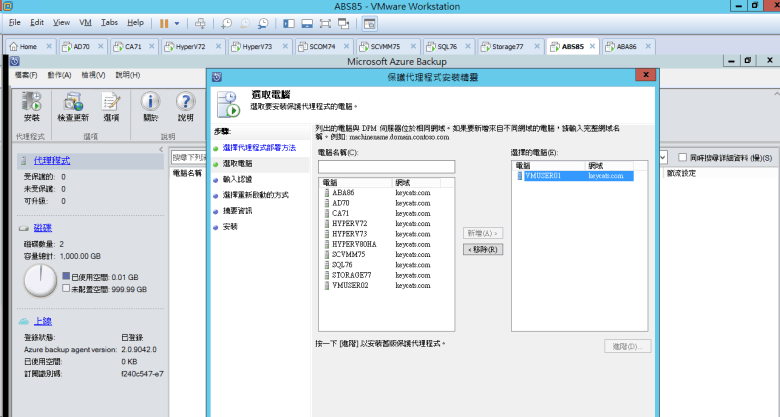Image resolution: width=780 pixels, height=417 pixels.
Task: Open dropdown arrow next to pause button
Action: point(178,22)
